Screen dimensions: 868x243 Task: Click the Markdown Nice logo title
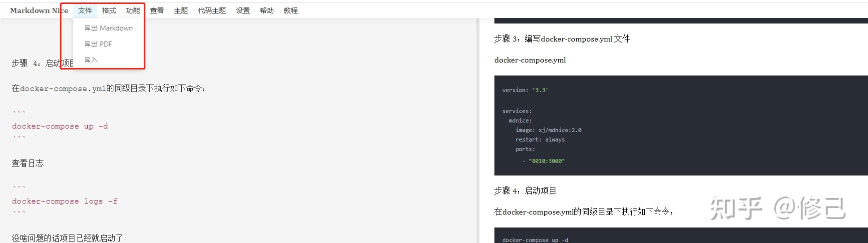pos(39,10)
